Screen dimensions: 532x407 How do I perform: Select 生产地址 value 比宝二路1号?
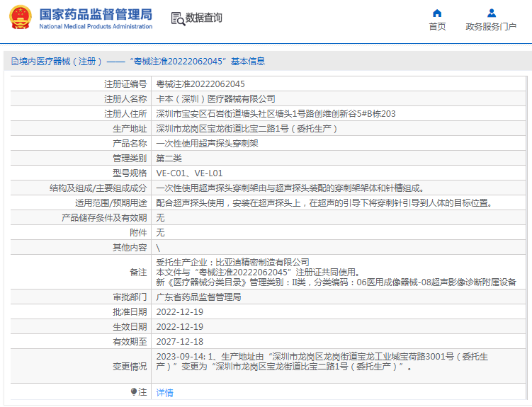[247, 129]
